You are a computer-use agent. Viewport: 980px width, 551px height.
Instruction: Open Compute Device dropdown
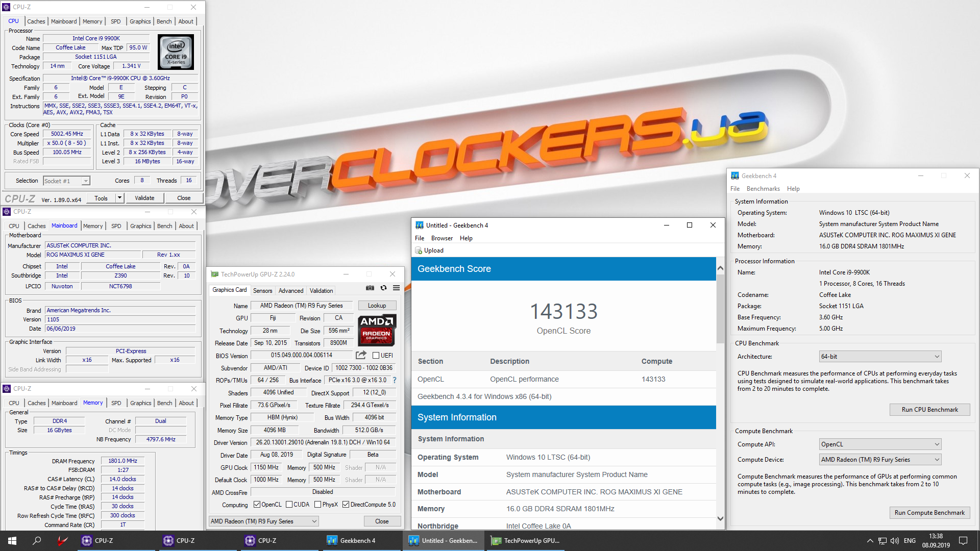coord(880,460)
